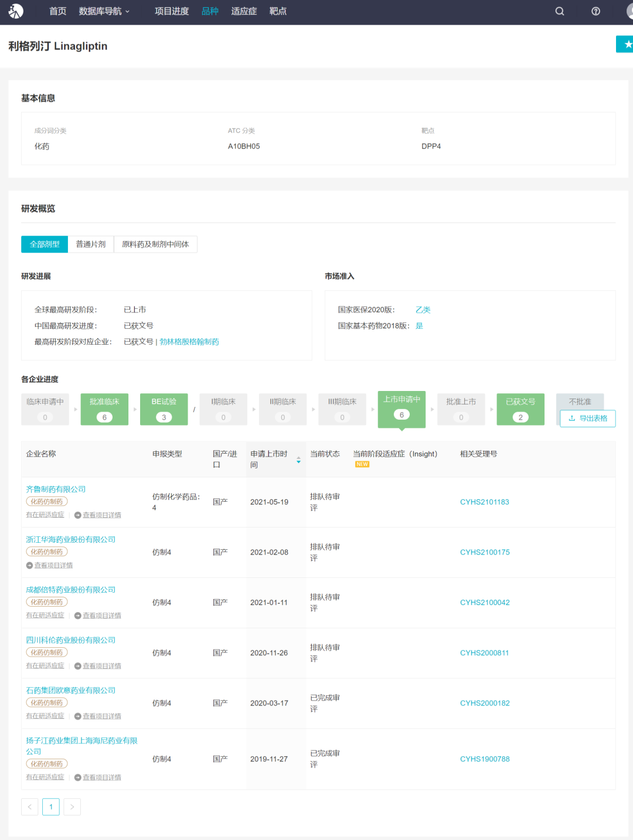Select the 普通片剂 tab
The height and width of the screenshot is (840, 633).
tap(91, 244)
